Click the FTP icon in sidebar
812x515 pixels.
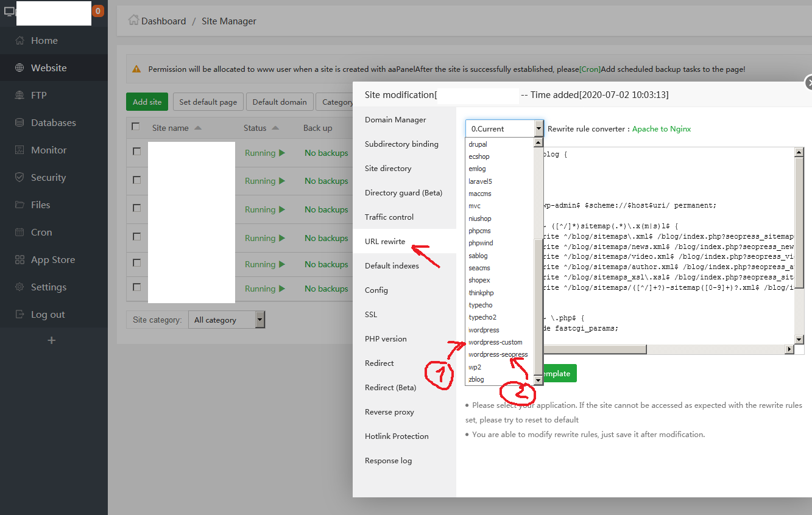click(20, 96)
